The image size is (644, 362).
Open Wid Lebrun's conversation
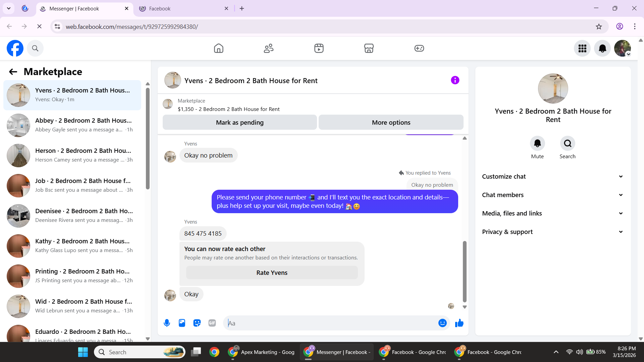click(x=72, y=306)
